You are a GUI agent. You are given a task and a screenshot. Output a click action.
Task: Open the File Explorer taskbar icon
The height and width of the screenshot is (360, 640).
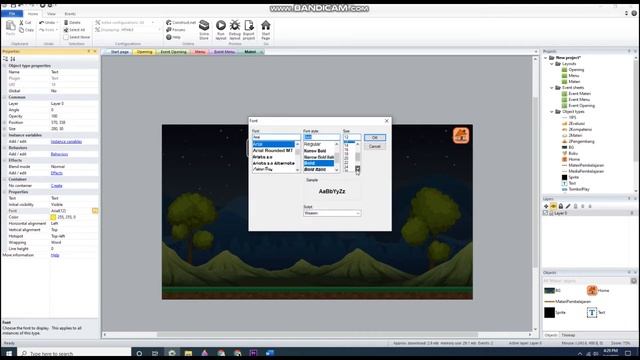(x=188, y=353)
